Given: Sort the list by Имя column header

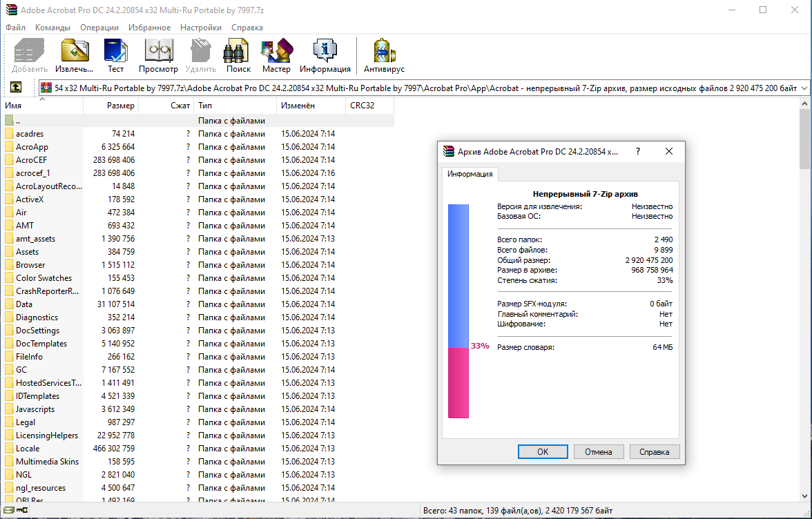Looking at the screenshot, I should point(41,106).
